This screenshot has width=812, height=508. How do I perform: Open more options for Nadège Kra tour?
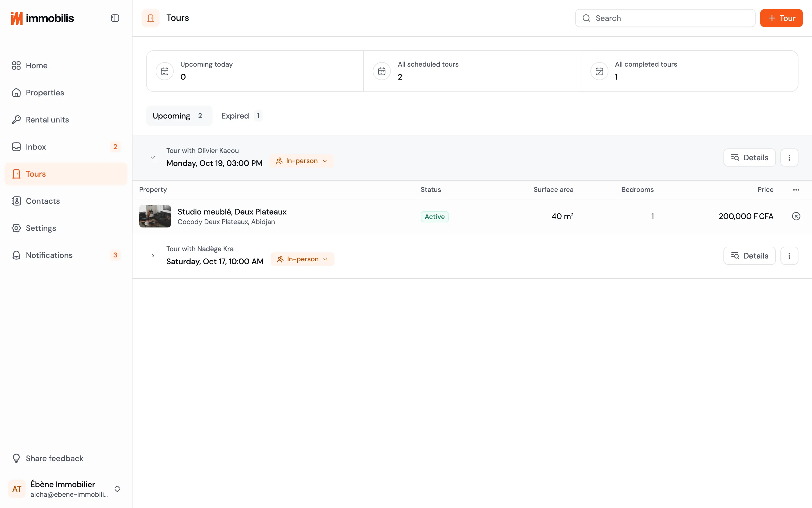click(789, 256)
